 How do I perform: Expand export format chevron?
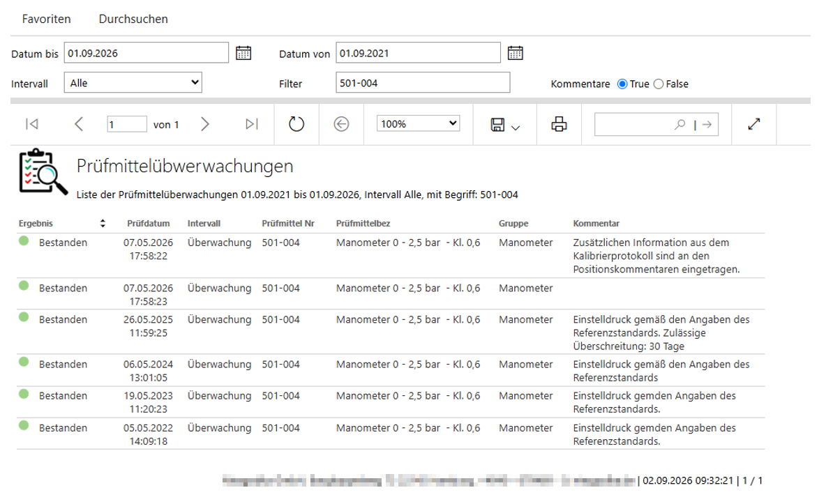point(516,128)
